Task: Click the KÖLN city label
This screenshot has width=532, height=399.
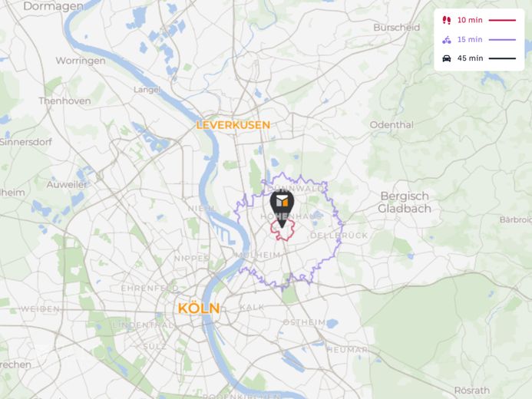Action: [199, 308]
